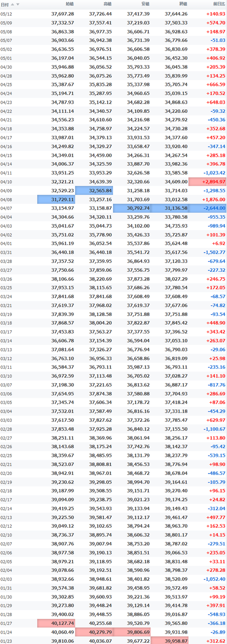Select the 03/25 date cell
Viewport: 227px width, 644px height.
[x=6, y=287]
